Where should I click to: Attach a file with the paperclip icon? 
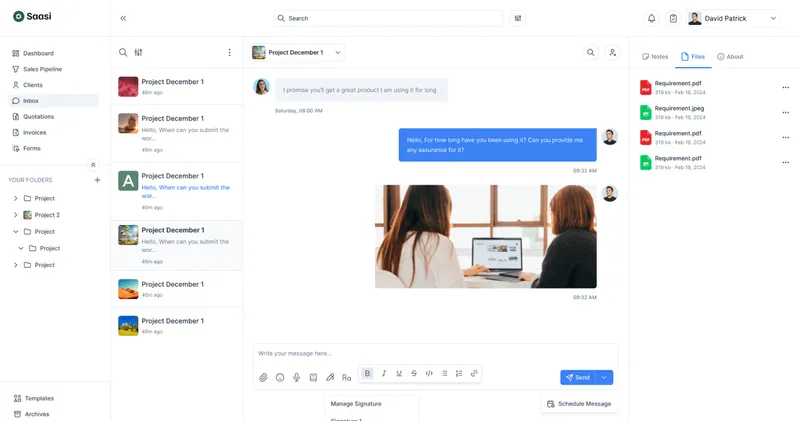tap(263, 378)
